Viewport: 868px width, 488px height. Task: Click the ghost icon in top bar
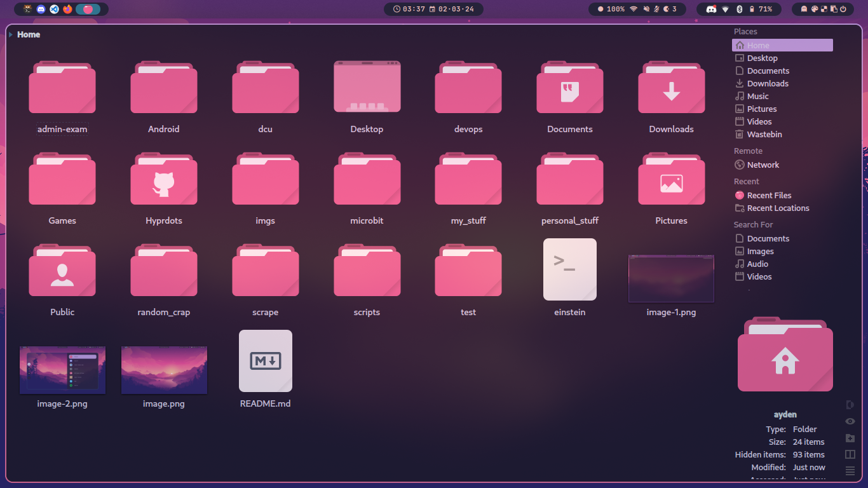804,9
